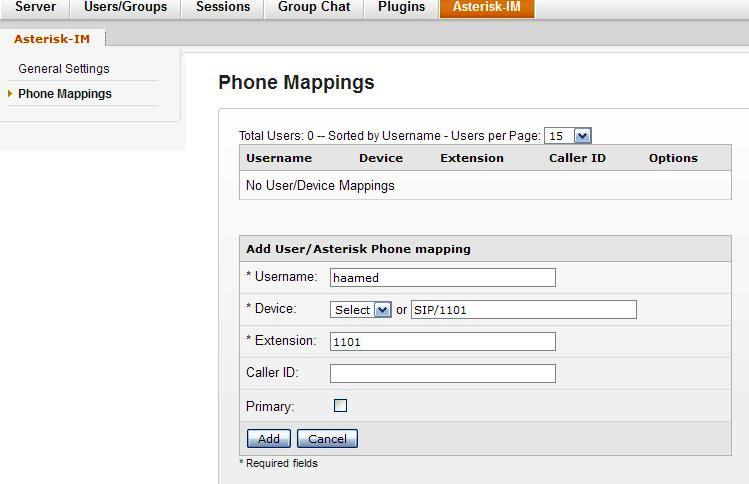Go to the Plugins tab
Screen dimensions: 749x484
pyautogui.click(x=401, y=7)
